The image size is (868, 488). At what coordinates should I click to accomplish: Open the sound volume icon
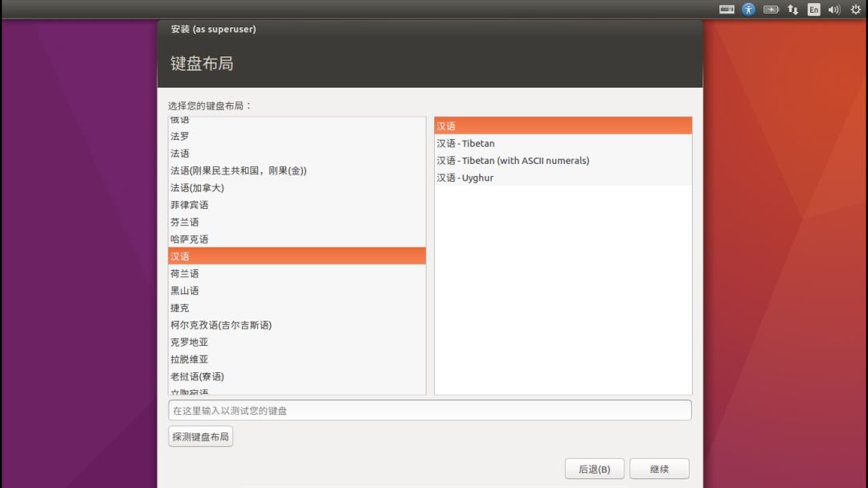[834, 10]
